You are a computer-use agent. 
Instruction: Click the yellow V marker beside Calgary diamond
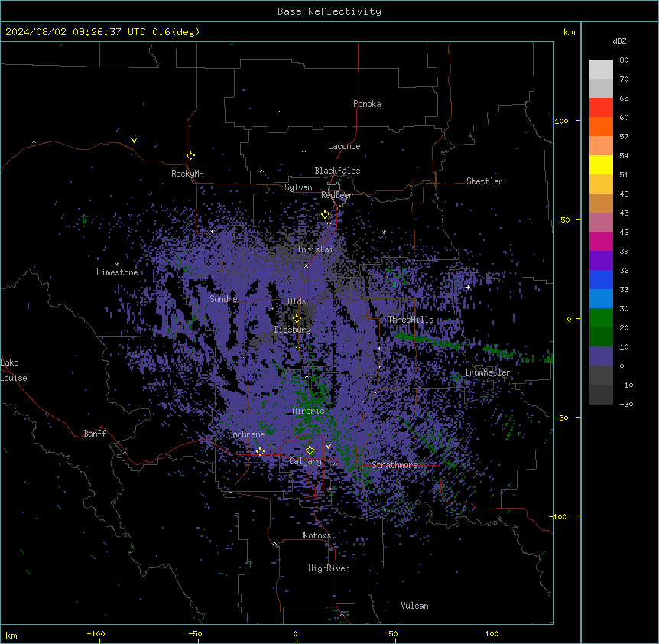pyautogui.click(x=328, y=447)
